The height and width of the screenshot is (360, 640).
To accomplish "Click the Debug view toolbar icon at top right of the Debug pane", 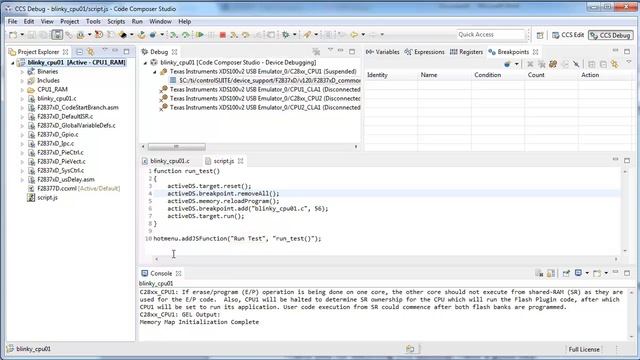I will [x=316, y=52].
